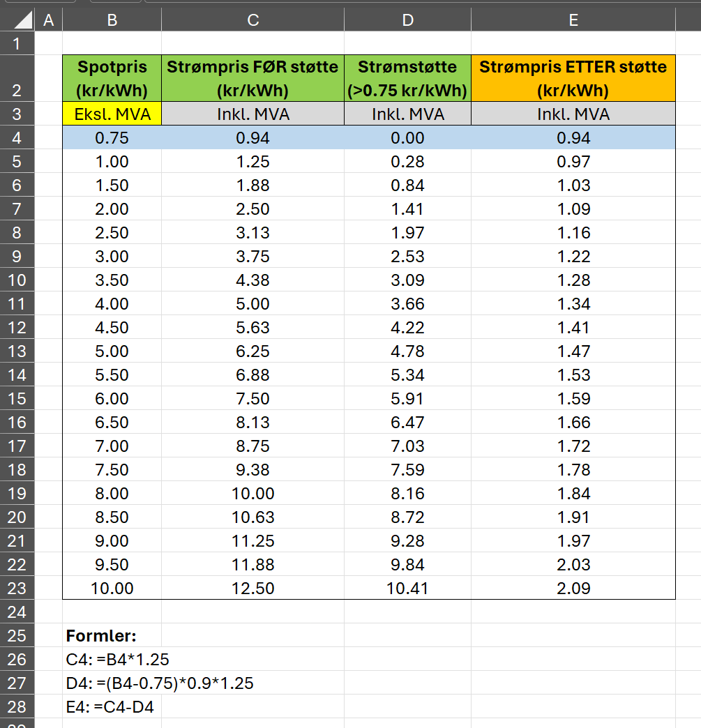Image resolution: width=701 pixels, height=728 pixels.
Task: Select cell E23 with value 2.09
Action: [x=573, y=588]
